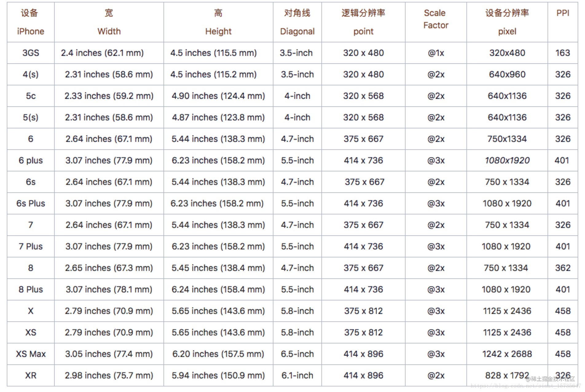Image resolution: width=585 pixels, height=392 pixels.
Task: Click the '3.07 inches (78.1 mm)' width cell
Action: (109, 289)
